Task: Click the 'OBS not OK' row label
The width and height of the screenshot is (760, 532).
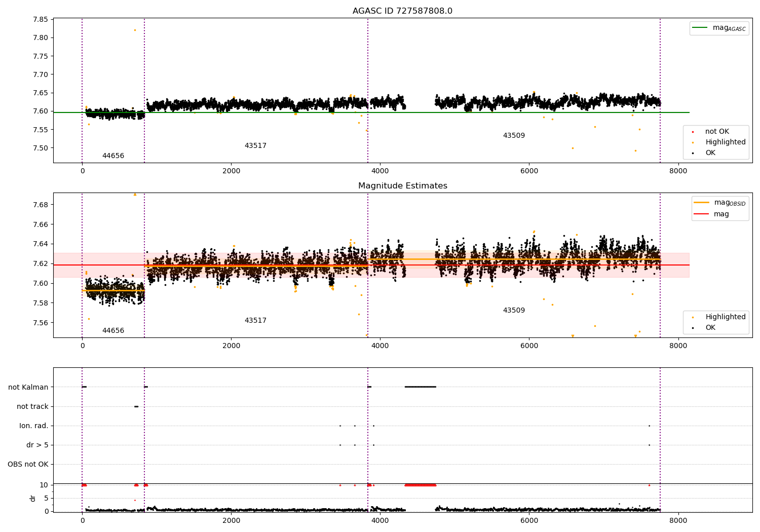Action: coord(28,464)
